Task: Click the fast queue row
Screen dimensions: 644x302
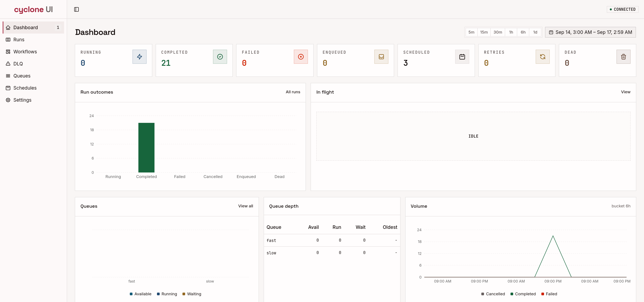Action: [332, 240]
